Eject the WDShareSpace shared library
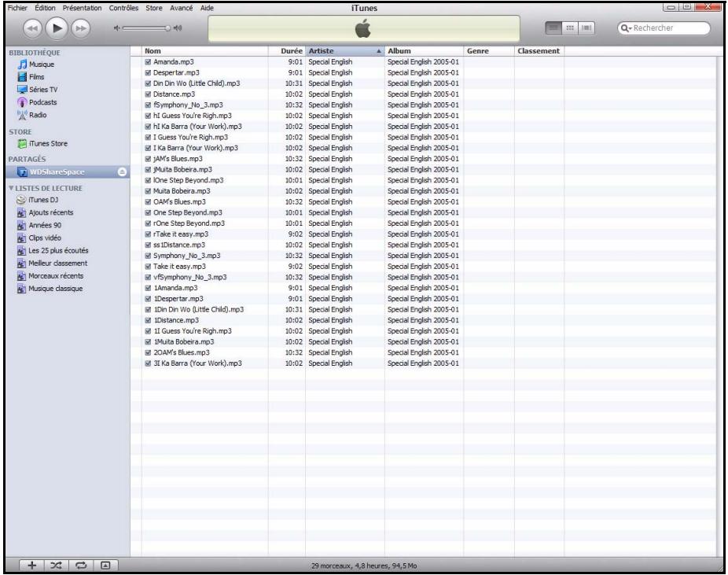The width and height of the screenshot is (728, 575). (122, 171)
